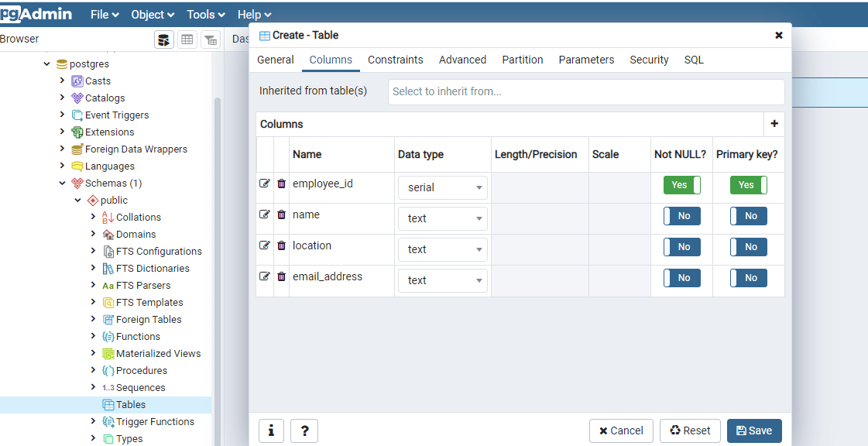Image resolution: width=868 pixels, height=446 pixels.
Task: Toggle Primary key for location column
Action: [749, 247]
